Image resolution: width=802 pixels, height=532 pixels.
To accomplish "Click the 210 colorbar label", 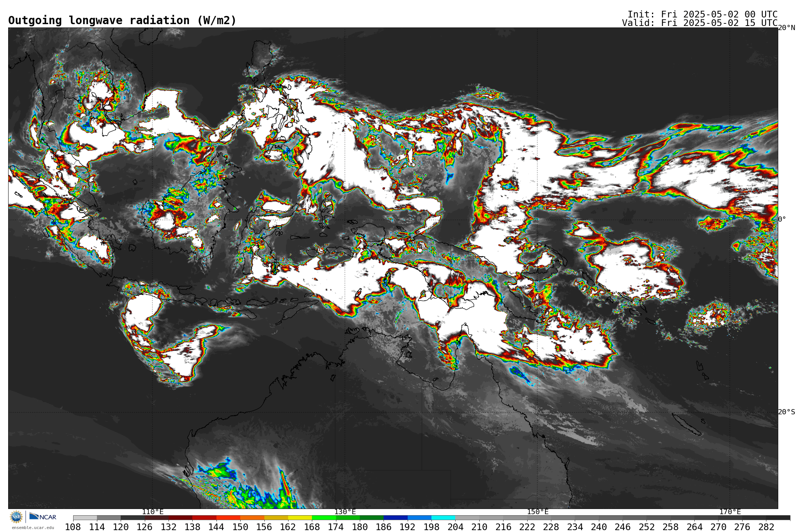I will [479, 527].
